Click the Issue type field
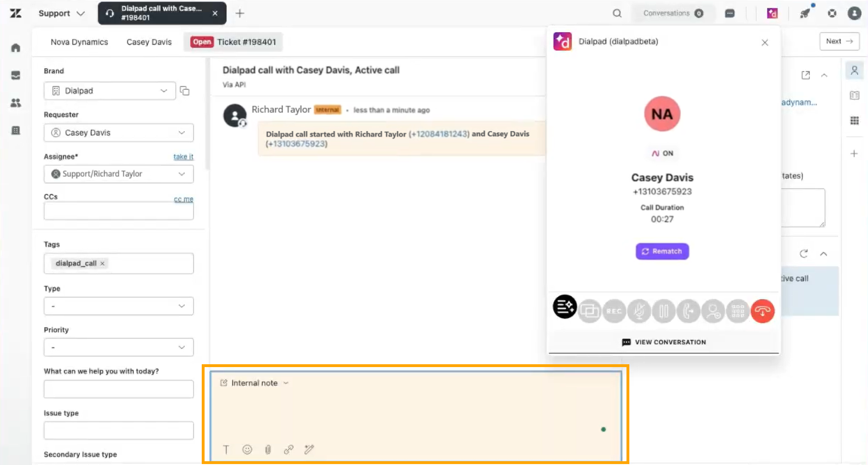This screenshot has width=868, height=465. click(x=119, y=430)
